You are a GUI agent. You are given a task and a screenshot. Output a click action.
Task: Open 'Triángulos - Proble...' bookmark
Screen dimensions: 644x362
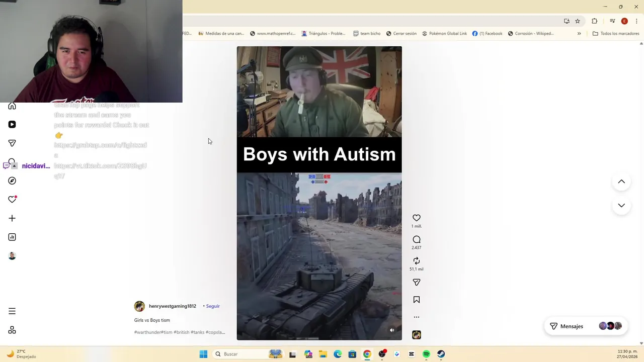pyautogui.click(x=323, y=34)
